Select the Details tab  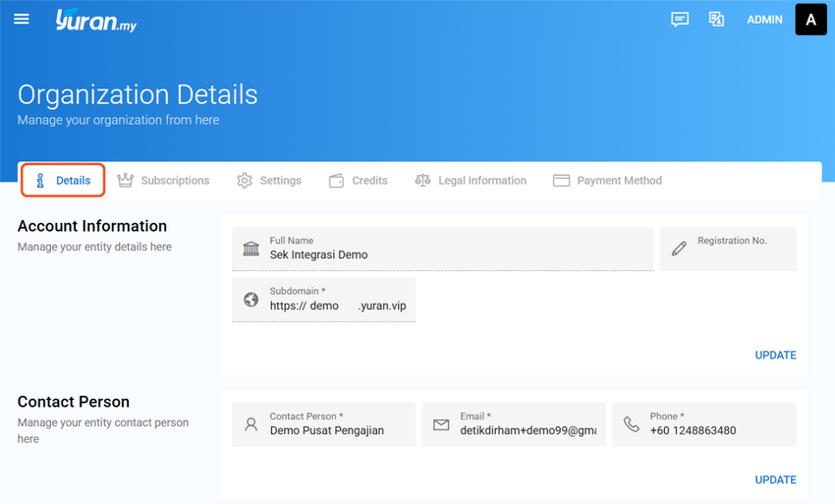(63, 181)
